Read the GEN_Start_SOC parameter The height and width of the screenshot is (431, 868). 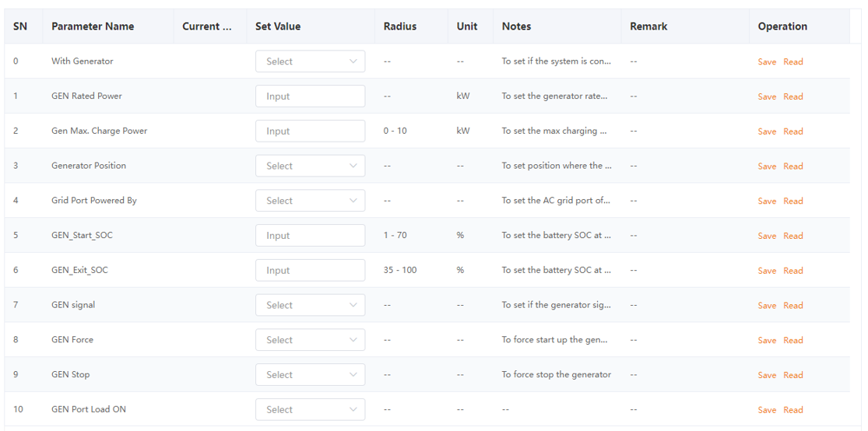pyautogui.click(x=792, y=237)
